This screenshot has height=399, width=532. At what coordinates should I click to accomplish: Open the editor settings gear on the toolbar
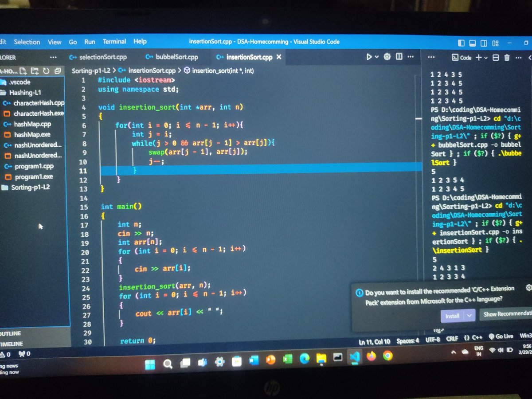386,57
